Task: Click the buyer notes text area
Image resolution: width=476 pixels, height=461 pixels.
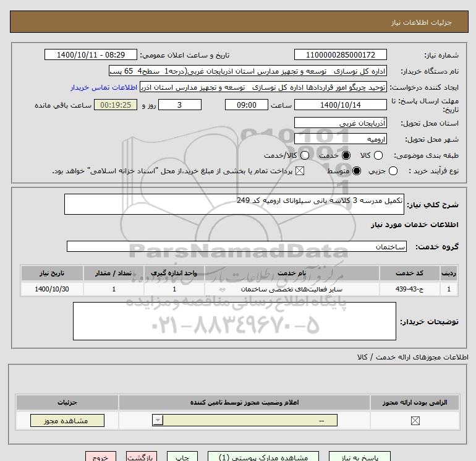Action: coord(234,321)
